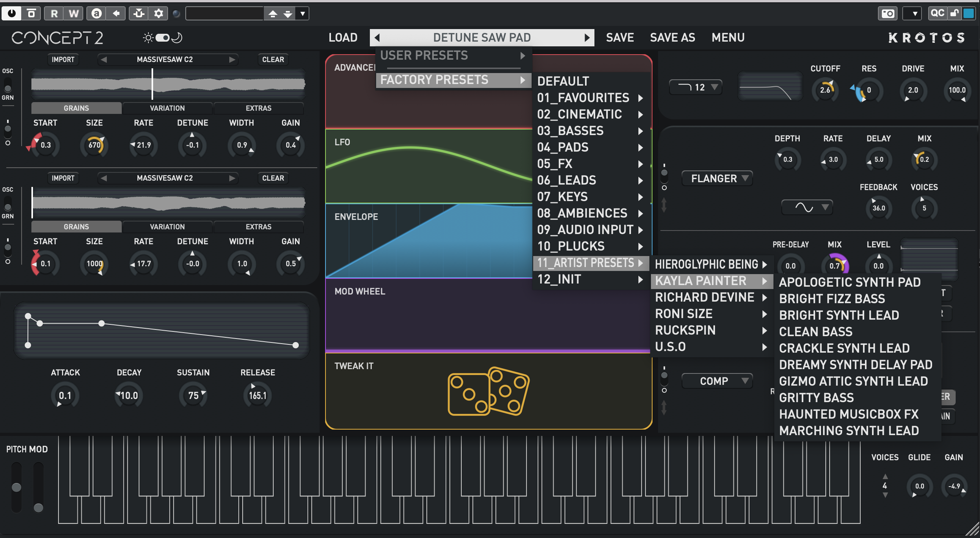Click the top oscillator IMPORT button

click(63, 59)
